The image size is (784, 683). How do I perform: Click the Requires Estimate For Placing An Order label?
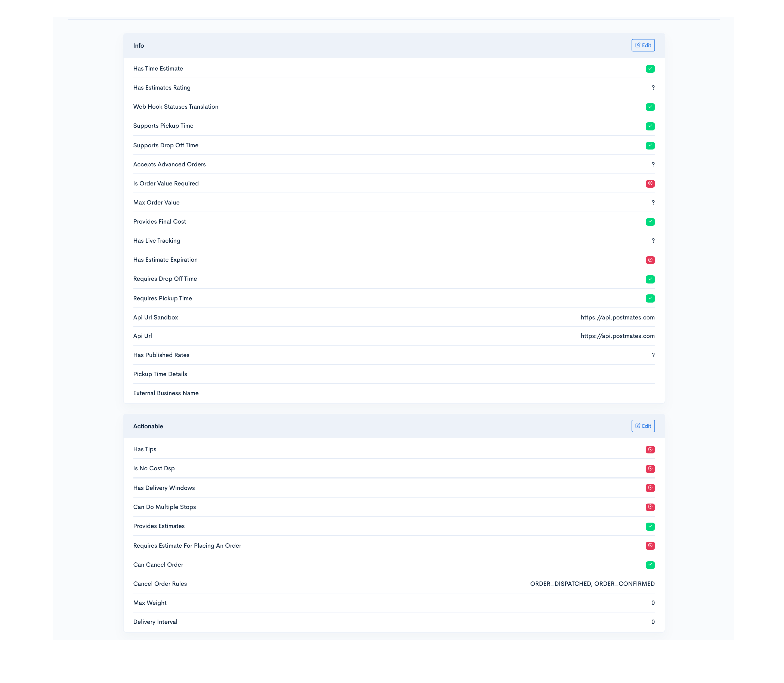tap(187, 546)
